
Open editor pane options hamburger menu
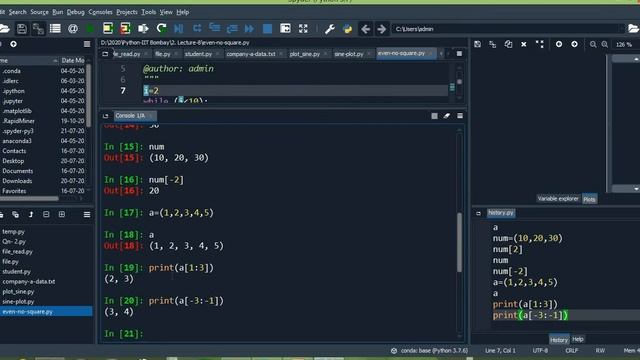pyautogui.click(x=459, y=53)
